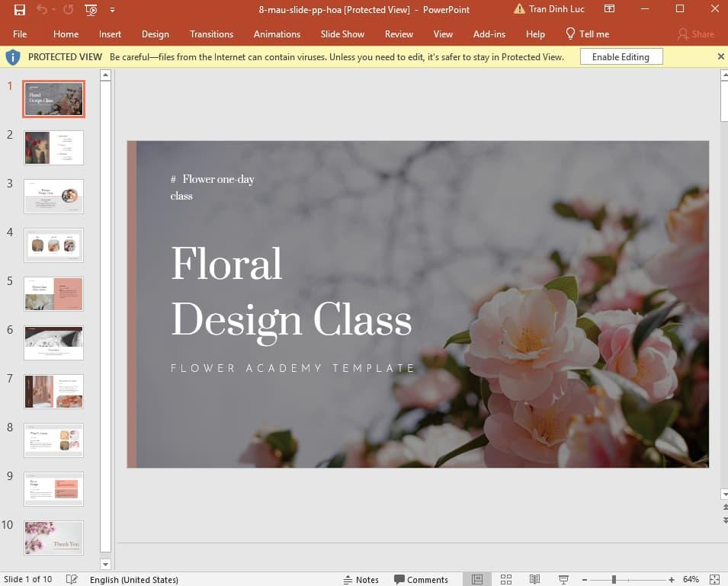728x586 pixels.
Task: Click the zoom slider handle
Action: tap(614, 579)
